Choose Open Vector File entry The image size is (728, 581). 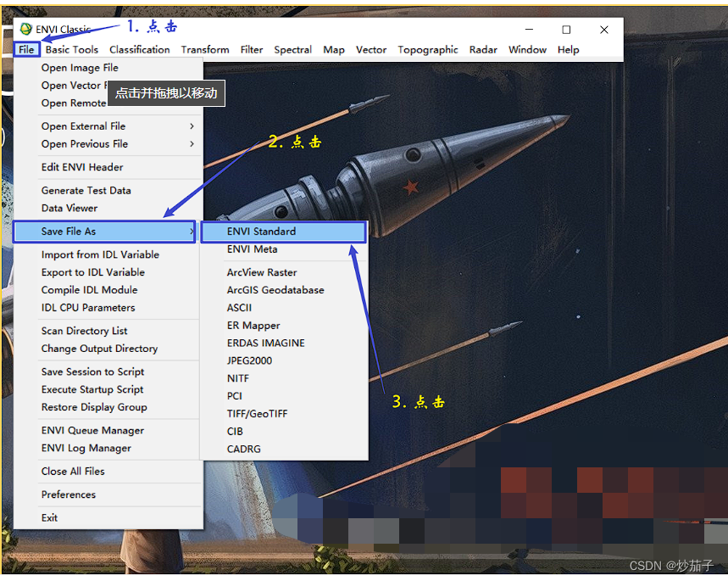[x=74, y=86]
